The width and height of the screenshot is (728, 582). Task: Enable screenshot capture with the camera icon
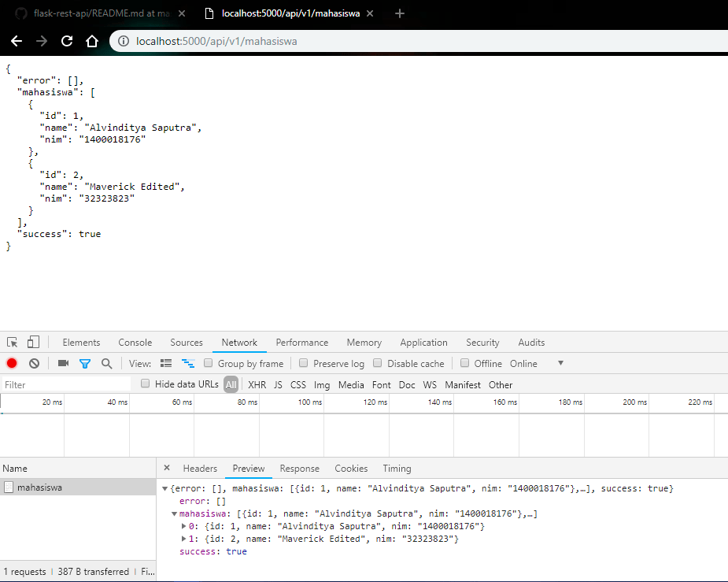[x=63, y=363]
